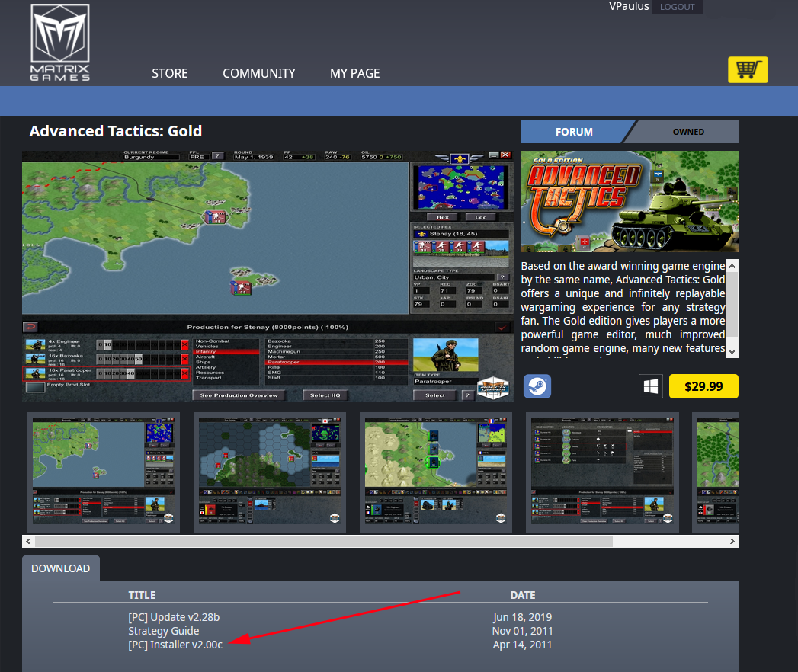Click the Apr 14, 2011 date
This screenshot has width=798, height=672.
point(522,645)
